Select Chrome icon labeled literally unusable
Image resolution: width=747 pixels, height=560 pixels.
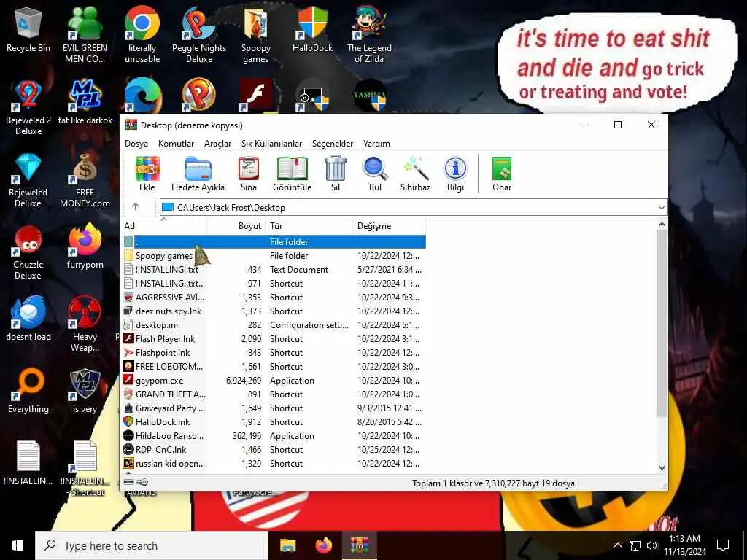142,35
